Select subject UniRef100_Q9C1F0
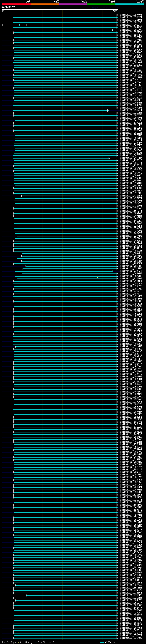The image size is (146, 644). point(131,281)
